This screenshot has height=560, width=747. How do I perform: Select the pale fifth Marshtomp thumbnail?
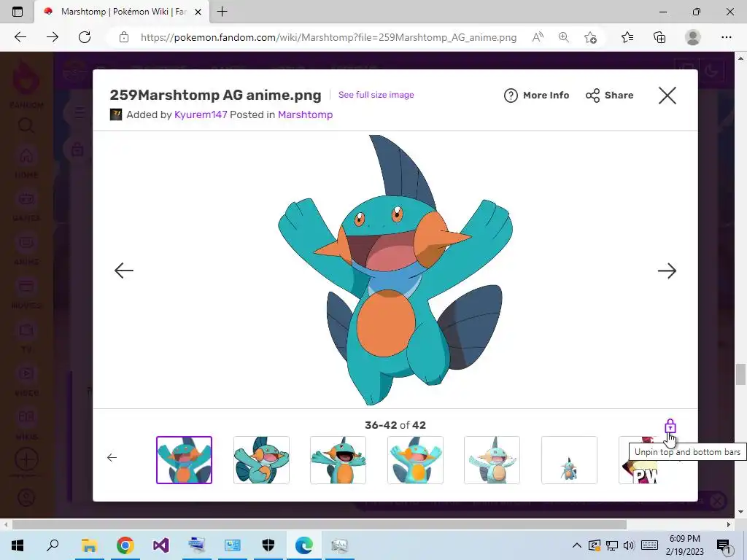coord(492,460)
